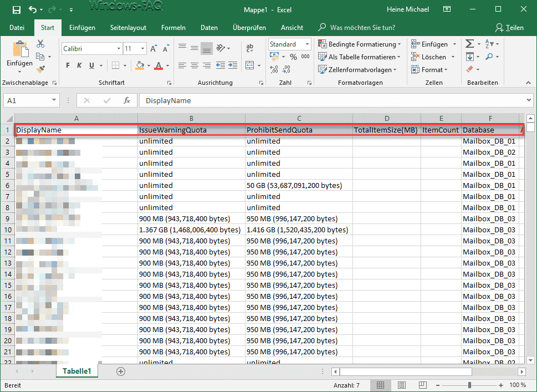Apply thousands separator 000 format
Viewport: 537px width, 392px height.
305,57
